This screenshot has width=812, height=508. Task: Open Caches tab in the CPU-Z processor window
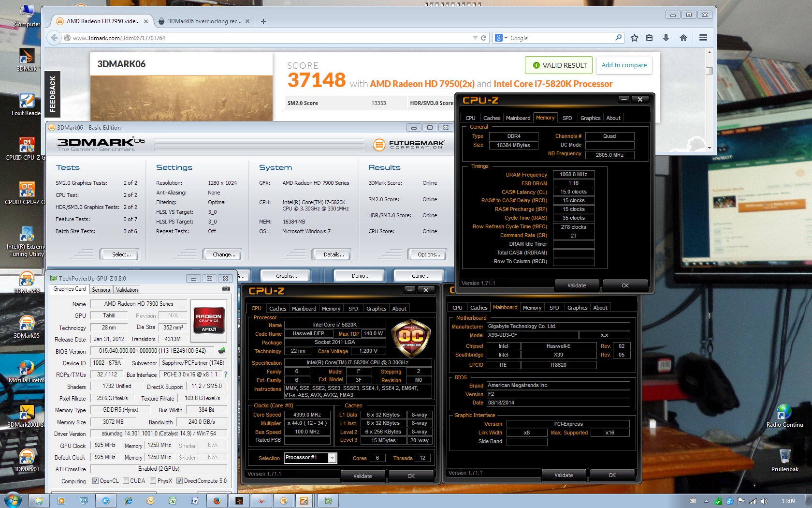pyautogui.click(x=278, y=309)
